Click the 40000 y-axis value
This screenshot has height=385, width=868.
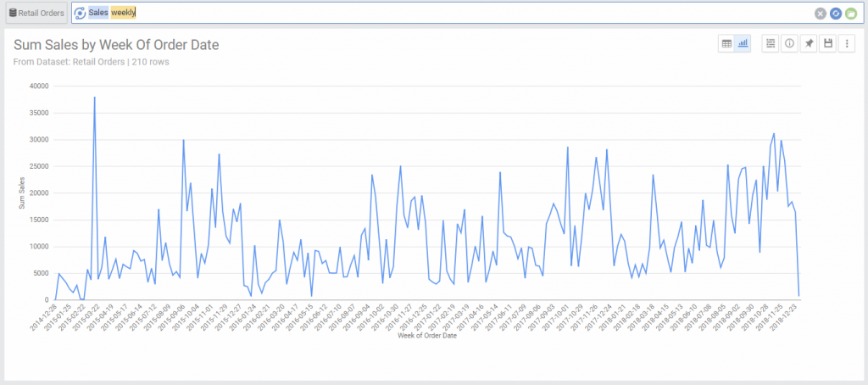[x=39, y=86]
